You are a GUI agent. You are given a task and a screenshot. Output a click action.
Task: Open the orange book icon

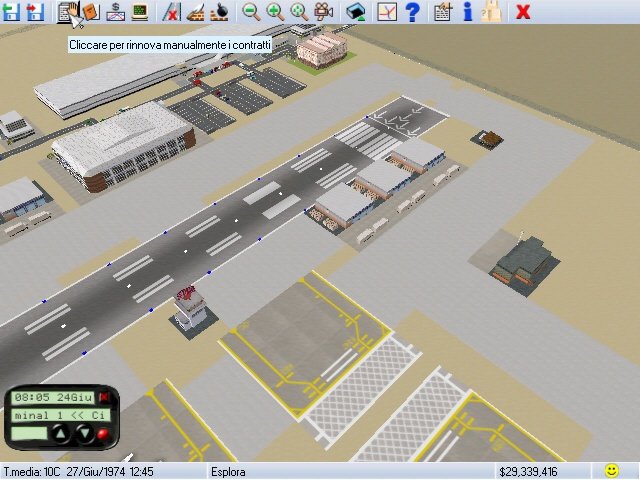90,12
